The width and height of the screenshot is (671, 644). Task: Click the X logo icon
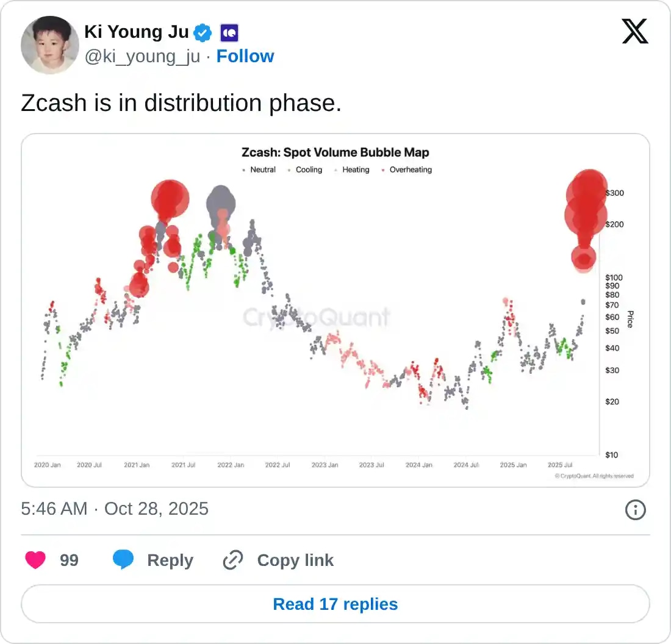(635, 30)
